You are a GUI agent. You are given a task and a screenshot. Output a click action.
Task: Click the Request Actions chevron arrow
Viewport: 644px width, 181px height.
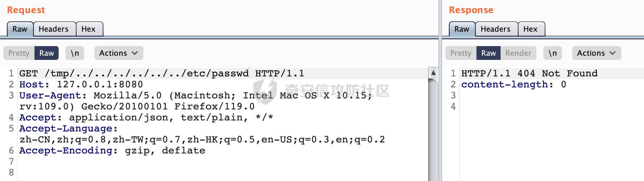coord(135,53)
